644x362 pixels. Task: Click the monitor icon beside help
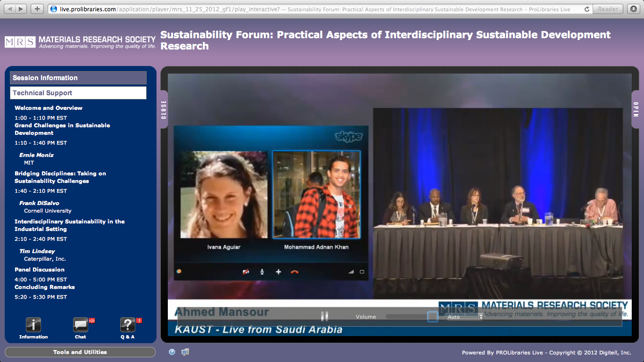click(x=185, y=352)
